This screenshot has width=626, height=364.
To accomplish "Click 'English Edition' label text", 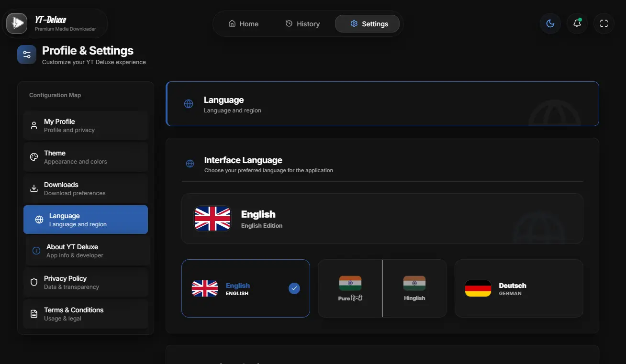I will 262,226.
